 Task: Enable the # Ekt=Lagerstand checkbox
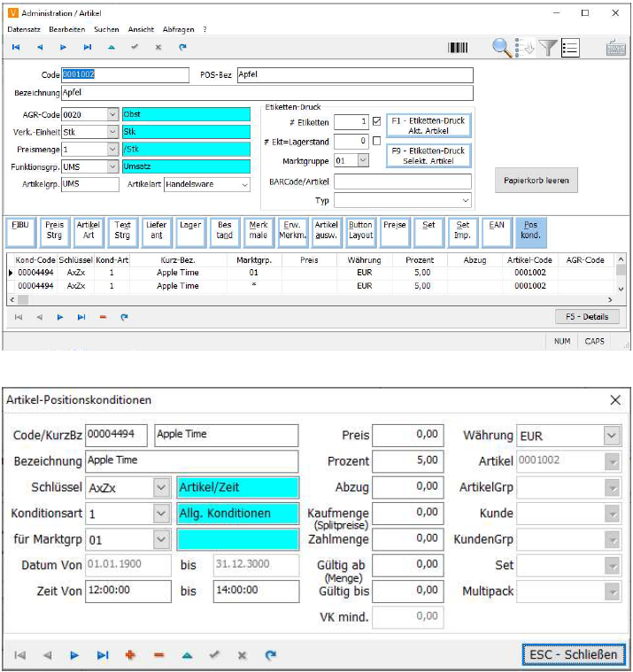[377, 141]
